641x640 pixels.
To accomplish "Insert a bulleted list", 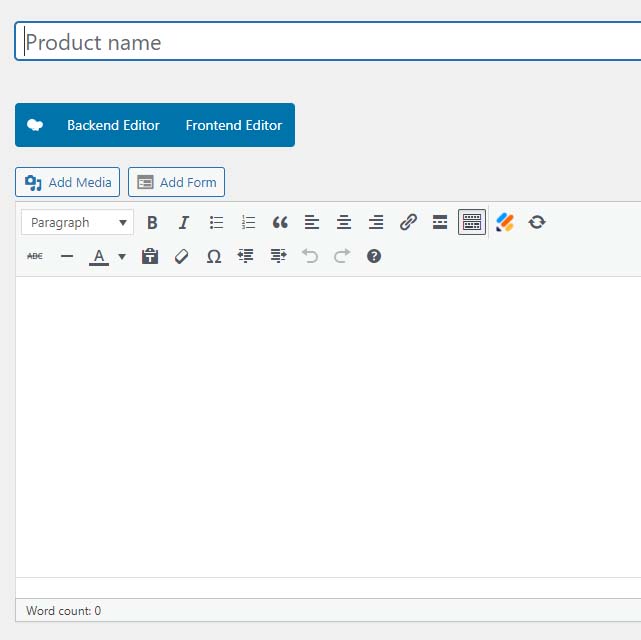I will coord(216,223).
